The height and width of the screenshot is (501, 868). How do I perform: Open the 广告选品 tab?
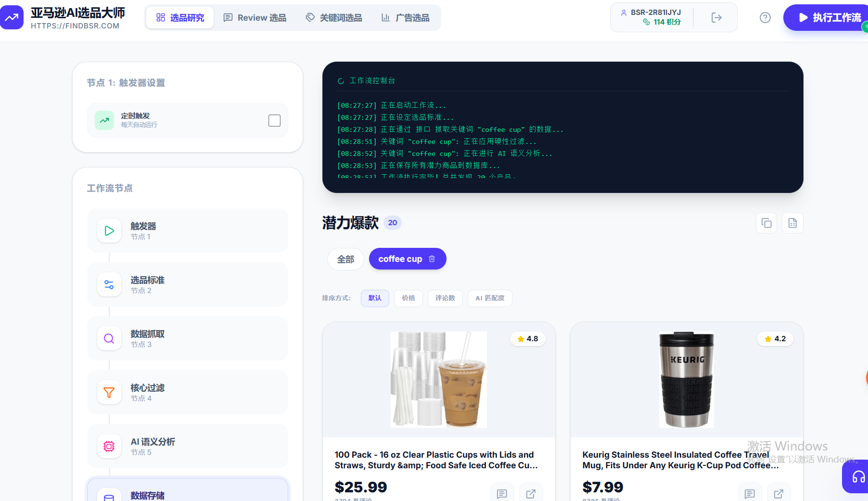405,18
